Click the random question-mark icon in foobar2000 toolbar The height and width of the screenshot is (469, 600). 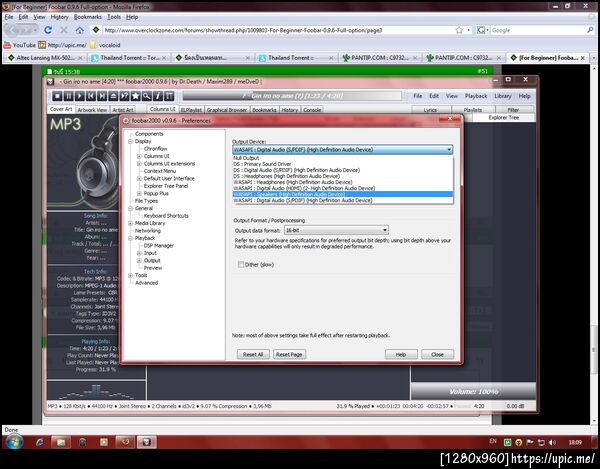(124, 96)
